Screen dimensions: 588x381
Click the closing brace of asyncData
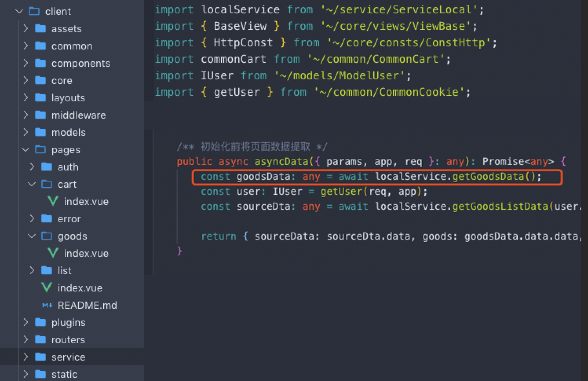point(179,251)
